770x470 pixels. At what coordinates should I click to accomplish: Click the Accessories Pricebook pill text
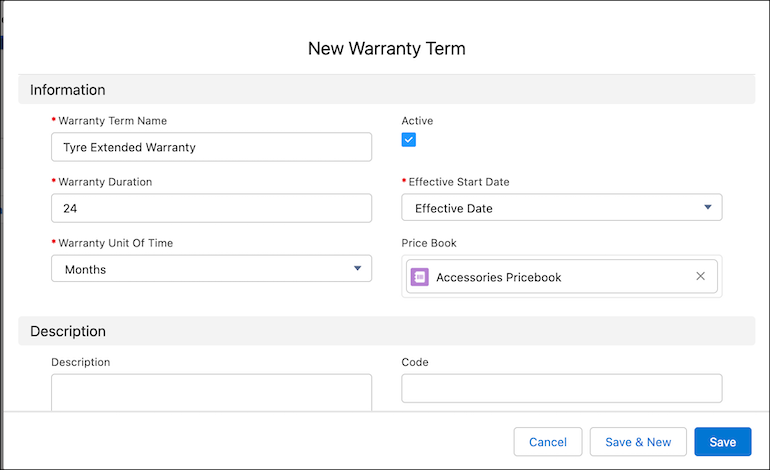(x=498, y=277)
